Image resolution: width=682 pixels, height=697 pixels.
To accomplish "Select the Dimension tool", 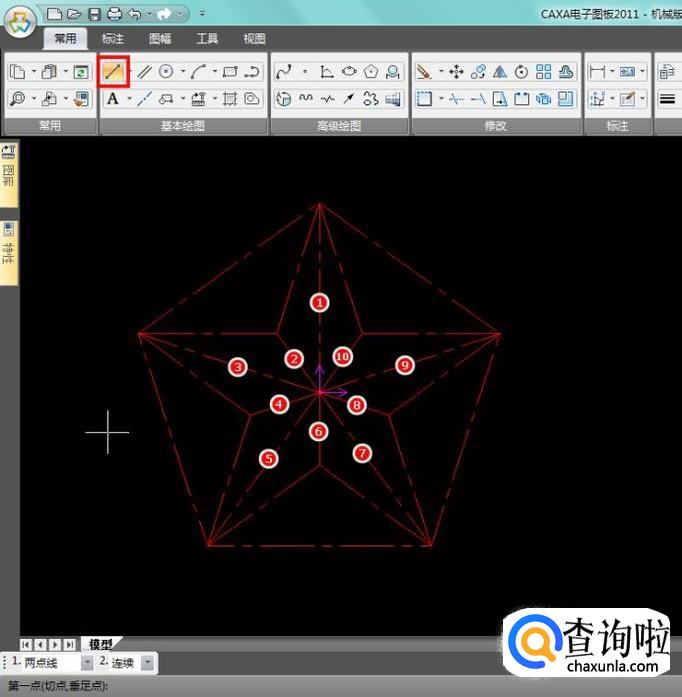I will click(597, 71).
